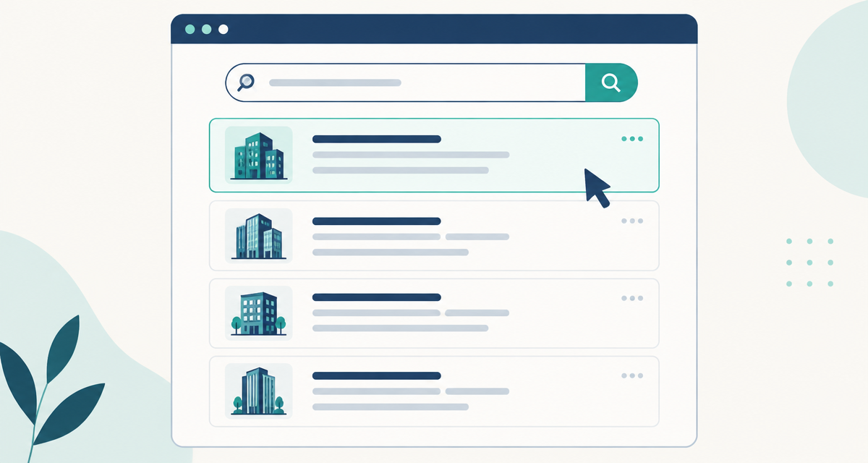868x463 pixels.
Task: Open the three-dot menu on second result row
Action: pyautogui.click(x=632, y=221)
